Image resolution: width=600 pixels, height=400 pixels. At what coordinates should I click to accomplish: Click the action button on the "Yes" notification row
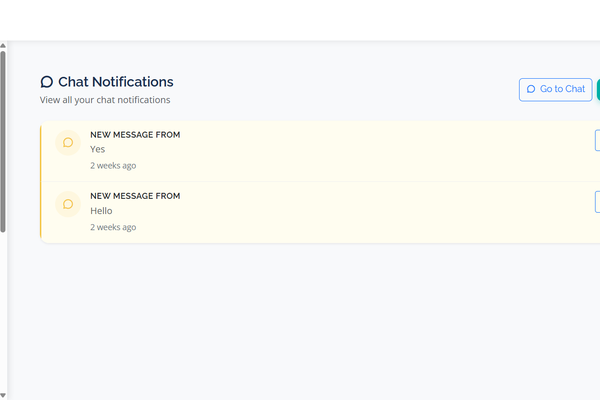[x=597, y=140]
